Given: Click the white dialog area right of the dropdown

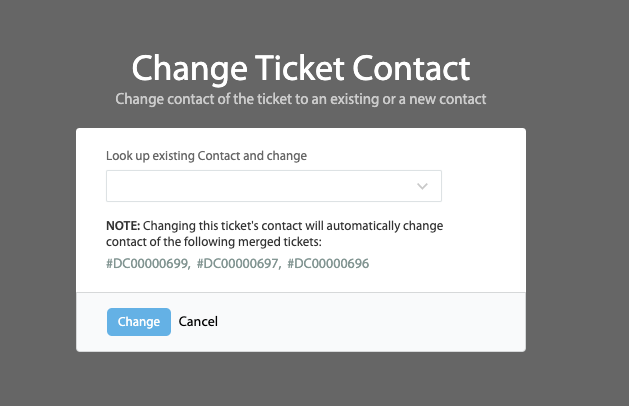Looking at the screenshot, I should click(485, 187).
